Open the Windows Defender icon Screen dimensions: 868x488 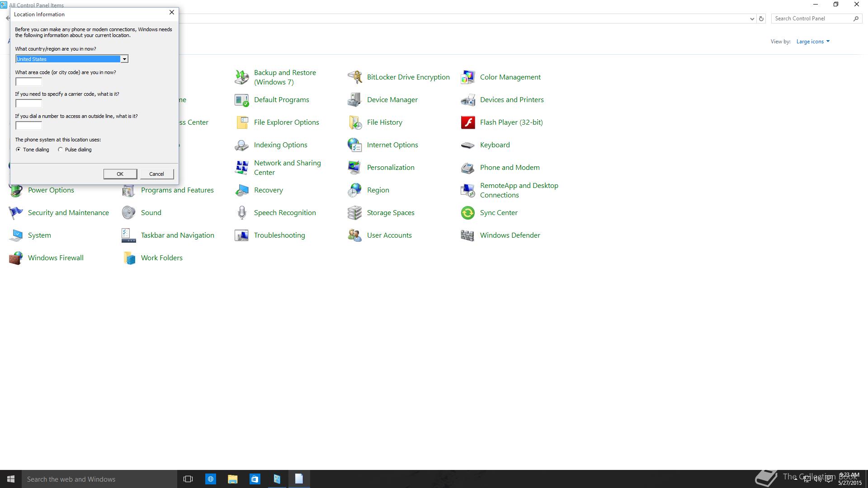point(468,235)
